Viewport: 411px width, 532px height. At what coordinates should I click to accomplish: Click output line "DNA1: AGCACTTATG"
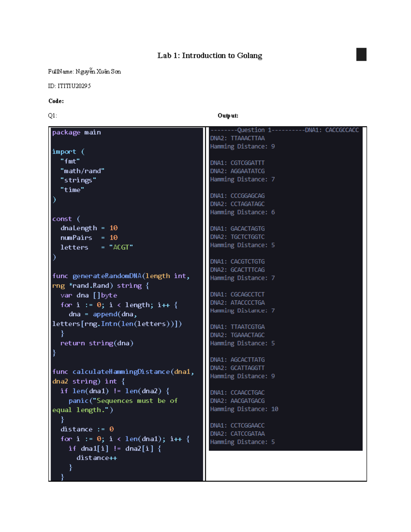(x=237, y=360)
